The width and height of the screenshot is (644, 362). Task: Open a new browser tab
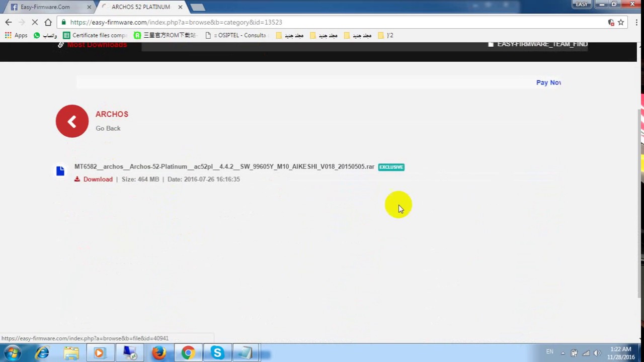tap(198, 7)
